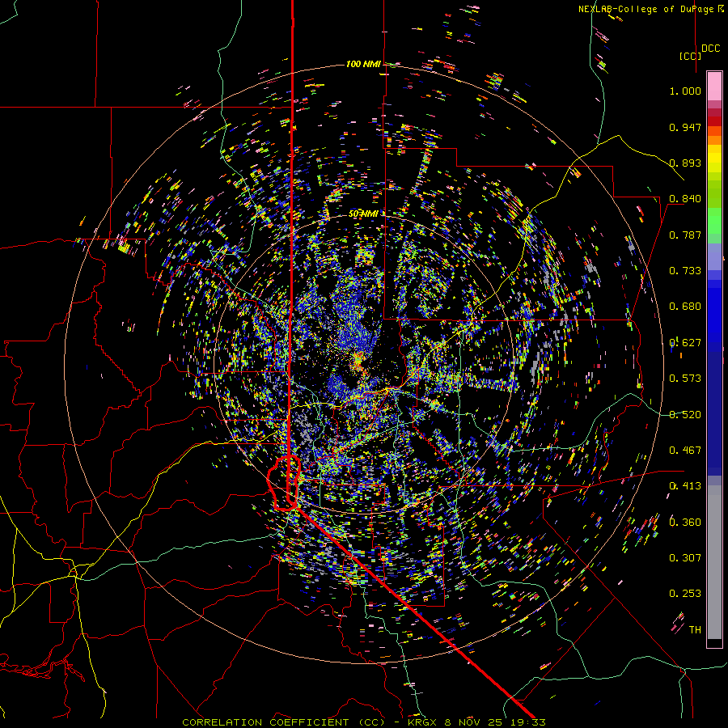Click the 0.680 scale value
Image resolution: width=728 pixels, height=728 pixels.
pyautogui.click(x=685, y=307)
